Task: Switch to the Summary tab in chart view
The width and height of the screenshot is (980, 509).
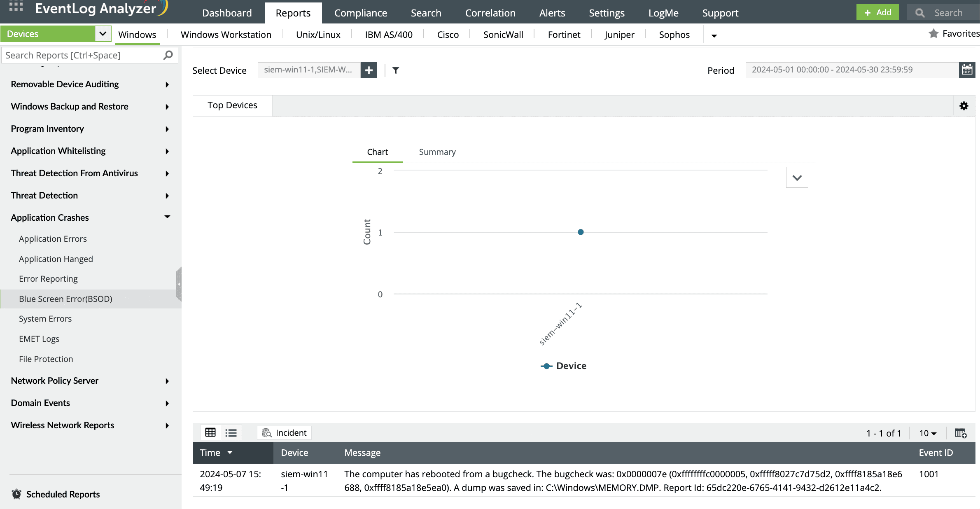Action: pos(437,152)
